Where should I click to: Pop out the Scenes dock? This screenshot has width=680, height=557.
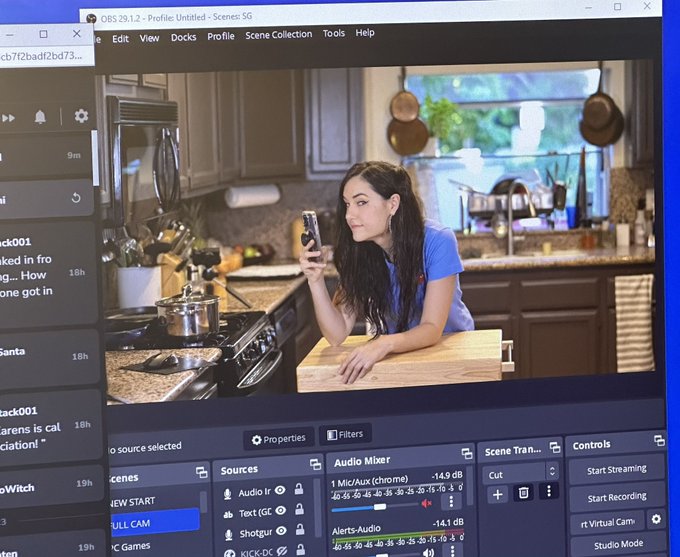pos(201,472)
